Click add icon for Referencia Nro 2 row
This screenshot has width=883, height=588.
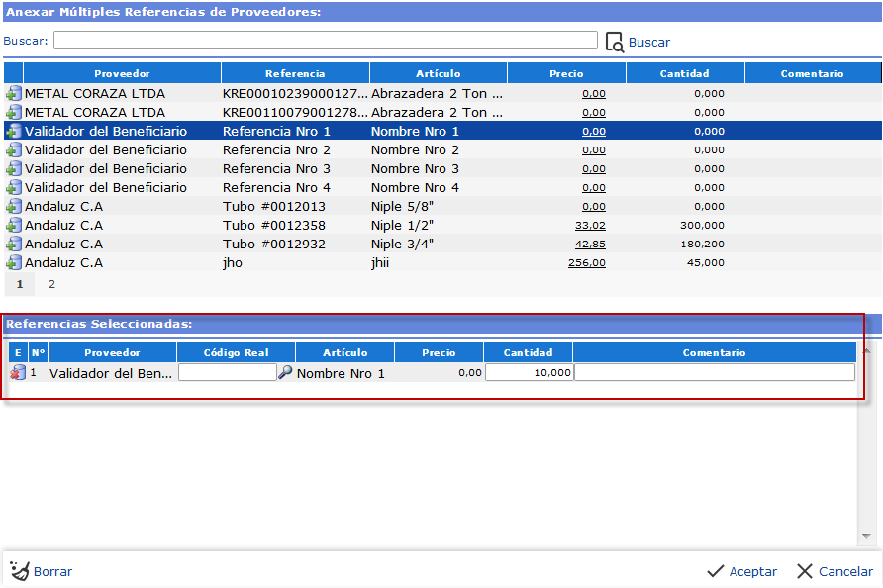[x=13, y=150]
